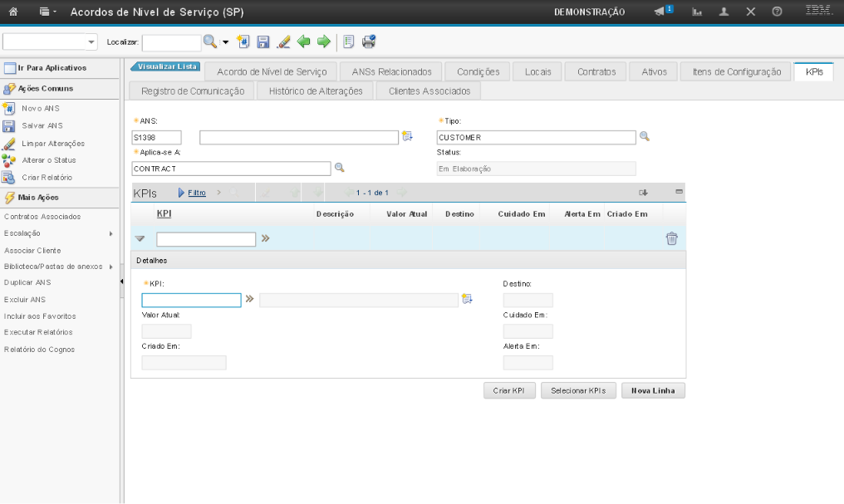Image resolution: width=844 pixels, height=504 pixels.
Task: Click the Nova Linha button
Action: coord(653,390)
